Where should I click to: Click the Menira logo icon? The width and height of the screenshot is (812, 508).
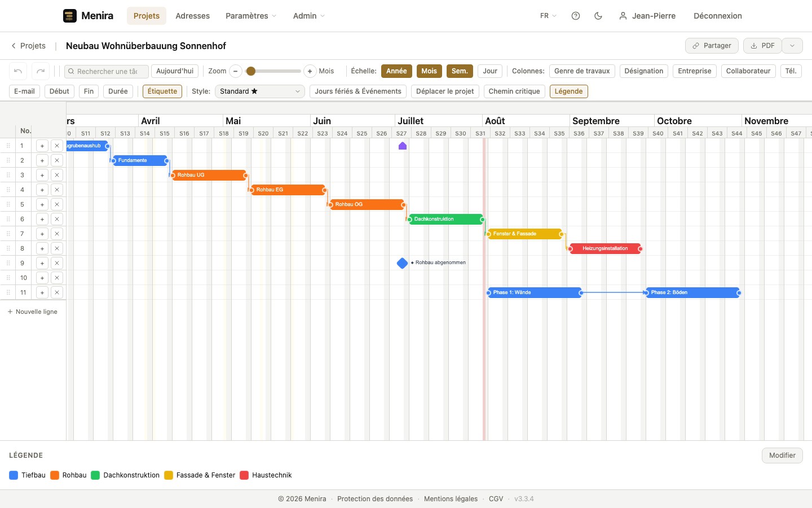click(x=70, y=16)
